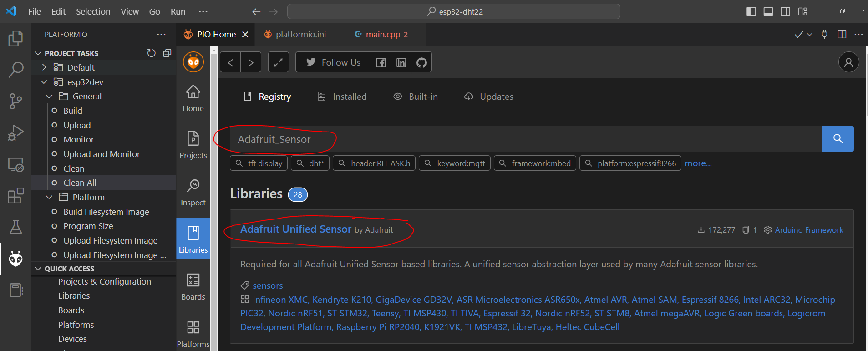Open Adafruit Unified Sensor library
The image size is (868, 351).
click(296, 229)
